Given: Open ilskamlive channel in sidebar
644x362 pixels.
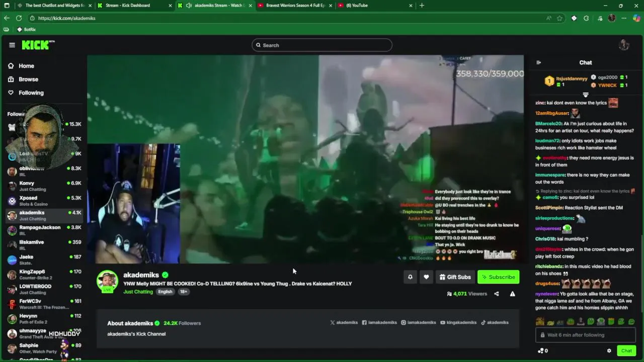Looking at the screenshot, I should [44, 245].
